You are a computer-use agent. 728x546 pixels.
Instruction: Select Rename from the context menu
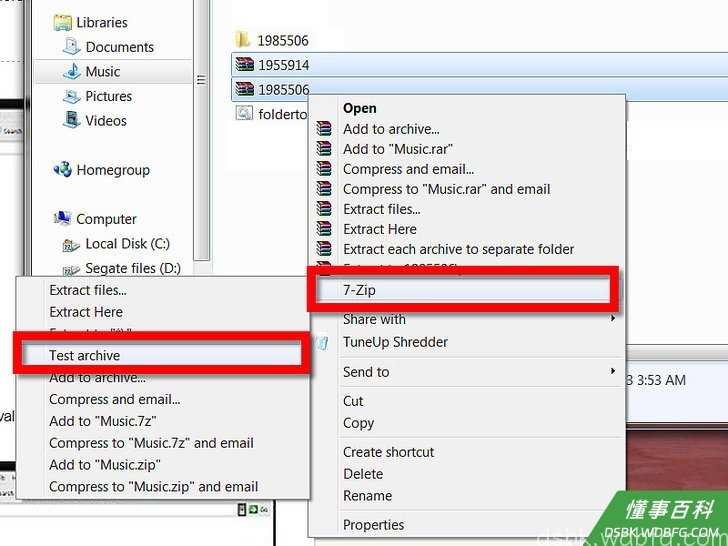tap(367, 496)
